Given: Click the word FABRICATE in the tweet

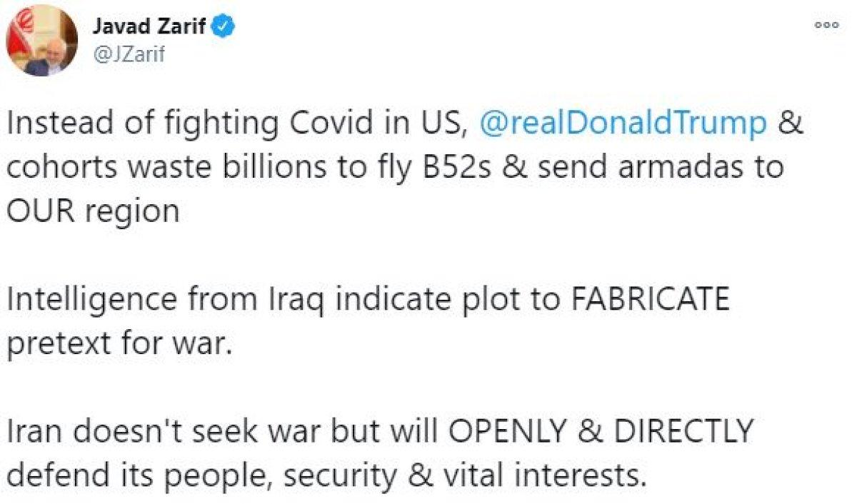Looking at the screenshot, I should (648, 300).
